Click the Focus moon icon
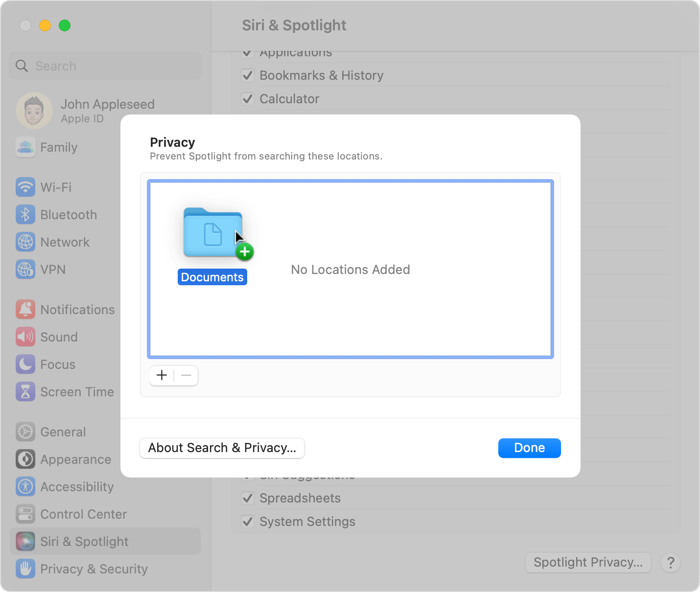 tap(25, 364)
